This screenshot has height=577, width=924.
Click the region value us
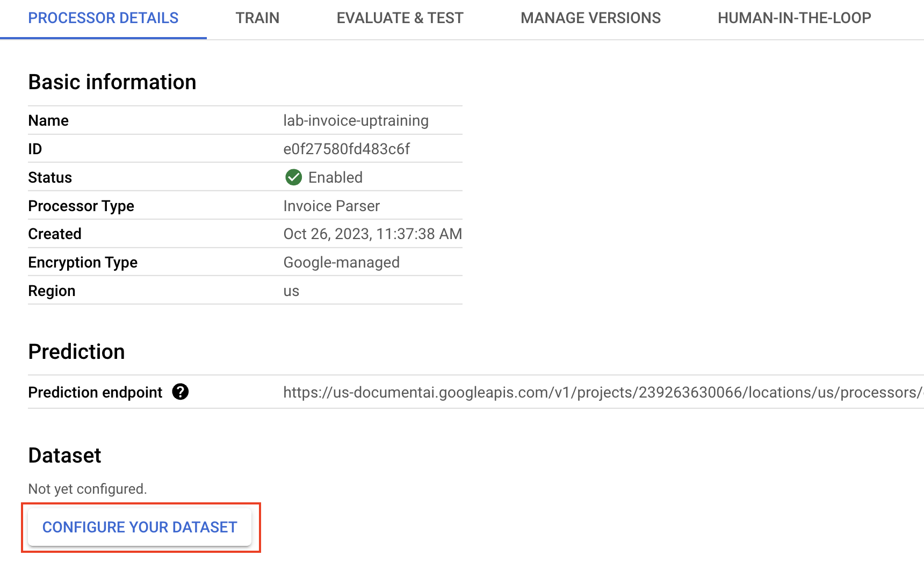291,291
